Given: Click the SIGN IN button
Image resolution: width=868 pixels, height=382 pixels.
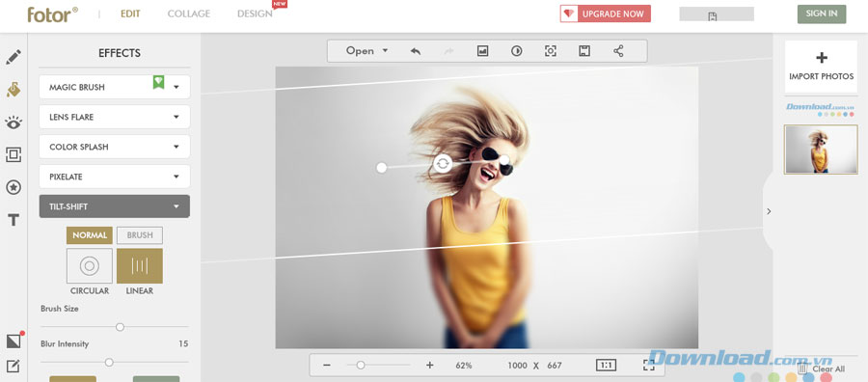Looking at the screenshot, I should pyautogui.click(x=822, y=14).
